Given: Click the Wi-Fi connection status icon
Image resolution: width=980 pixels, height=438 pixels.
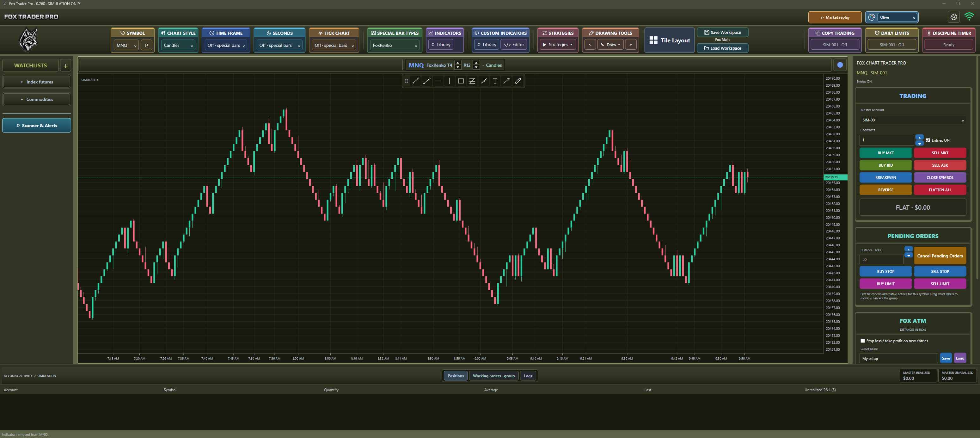Looking at the screenshot, I should 969,17.
